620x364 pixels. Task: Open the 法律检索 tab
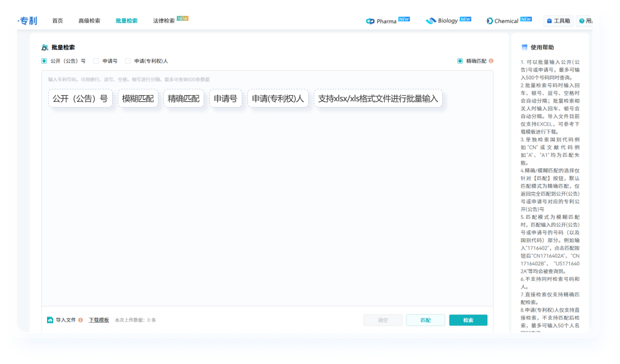[163, 21]
